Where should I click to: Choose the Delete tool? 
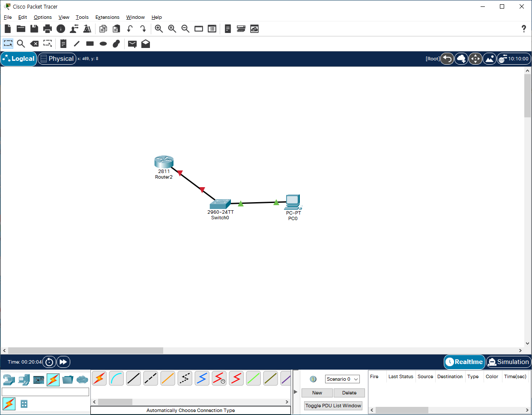[x=34, y=44]
